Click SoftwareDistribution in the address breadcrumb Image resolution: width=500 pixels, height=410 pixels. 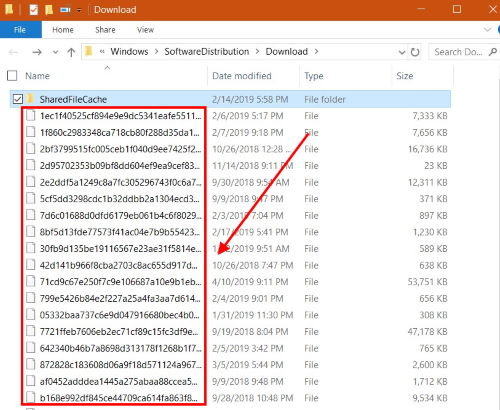coord(207,52)
